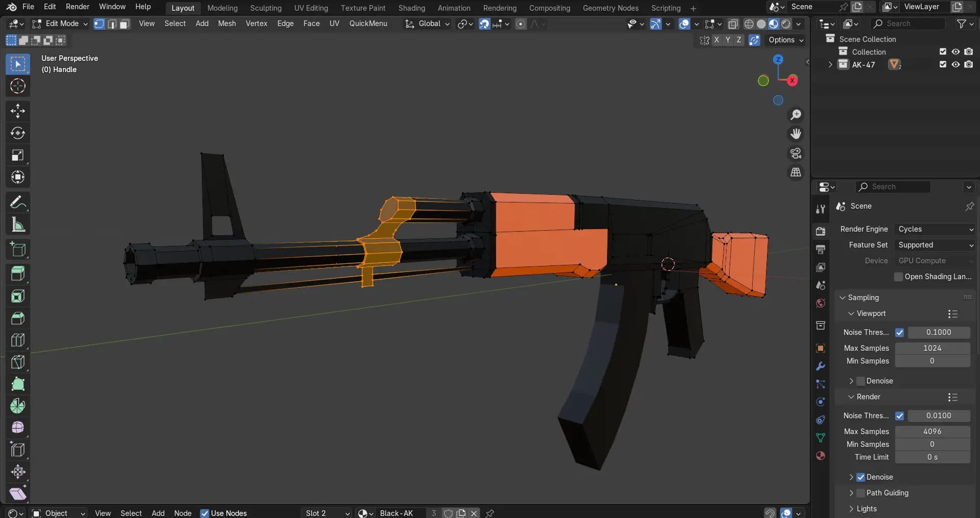Select the Move tool in toolbar

click(x=18, y=111)
